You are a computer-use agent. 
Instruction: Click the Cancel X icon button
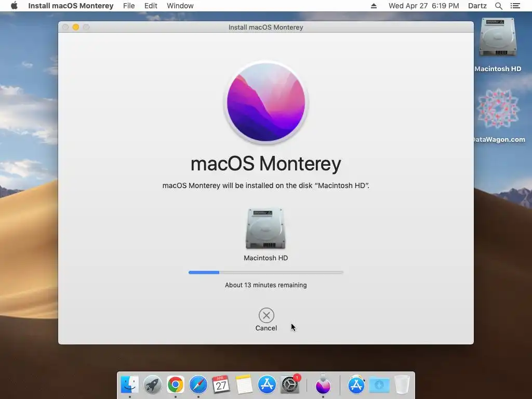[x=267, y=315]
